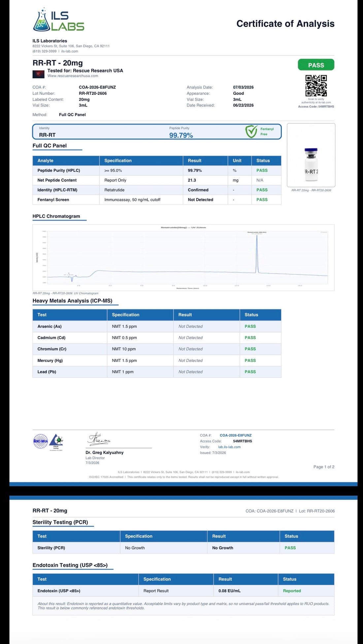This screenshot has height=644, width=363.
Task: Click the Rescue Research USA logo thumbnail
Action: coord(38,74)
